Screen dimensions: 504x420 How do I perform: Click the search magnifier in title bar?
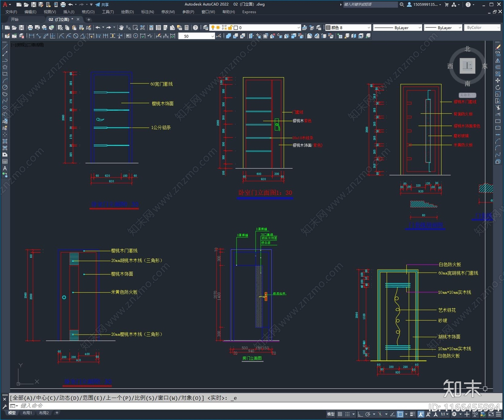402,4
